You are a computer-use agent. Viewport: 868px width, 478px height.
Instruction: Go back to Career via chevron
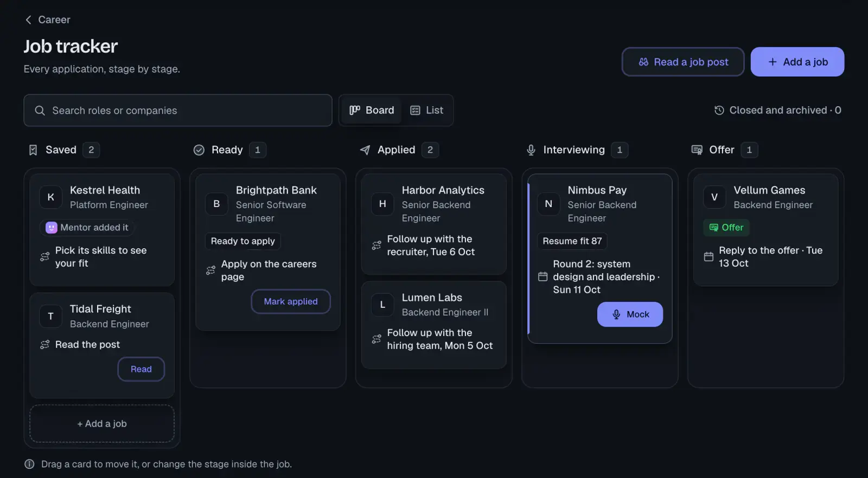(x=28, y=20)
